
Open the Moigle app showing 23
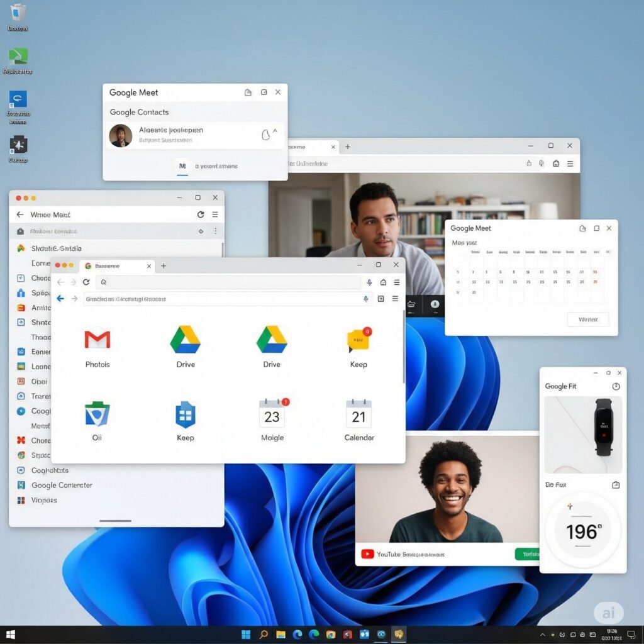point(273,413)
